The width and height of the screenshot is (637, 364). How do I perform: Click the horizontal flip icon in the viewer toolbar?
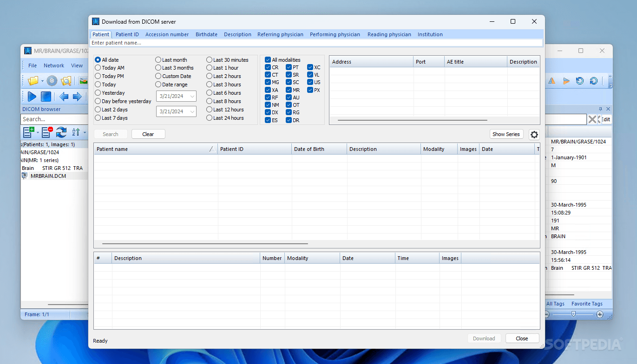click(552, 81)
